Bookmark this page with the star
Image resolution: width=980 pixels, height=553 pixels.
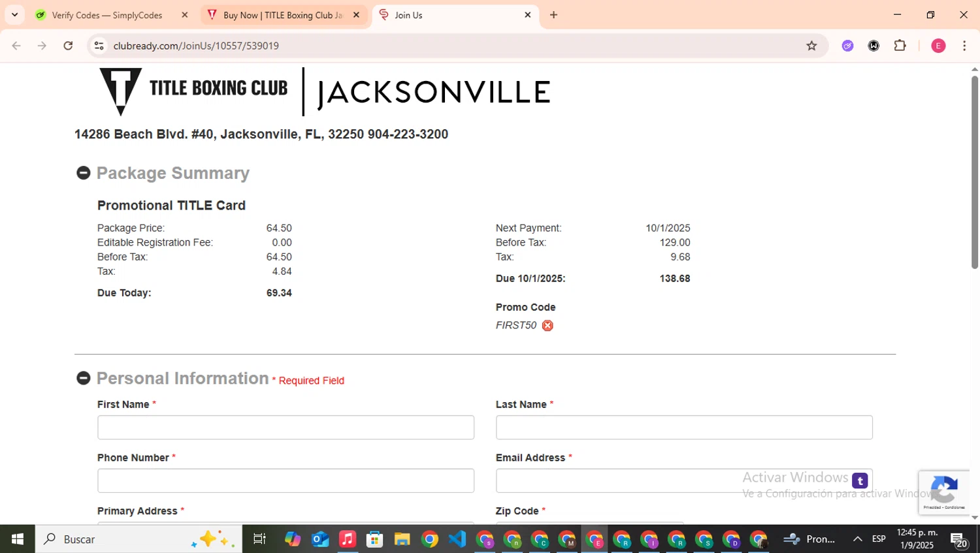[x=811, y=46]
